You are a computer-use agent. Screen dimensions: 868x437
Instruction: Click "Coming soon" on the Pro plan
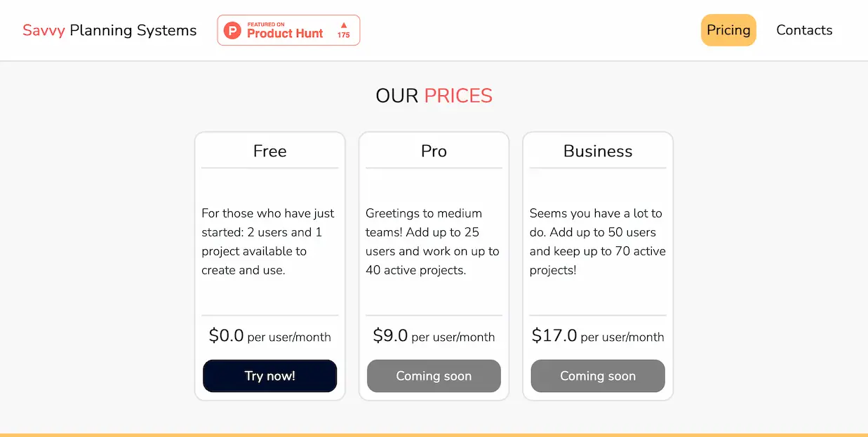coord(434,376)
